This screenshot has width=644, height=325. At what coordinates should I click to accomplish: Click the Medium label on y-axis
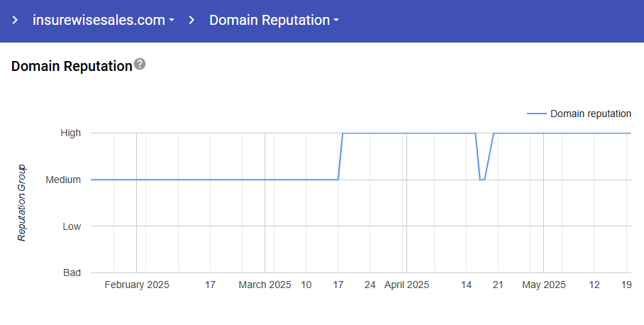point(63,180)
